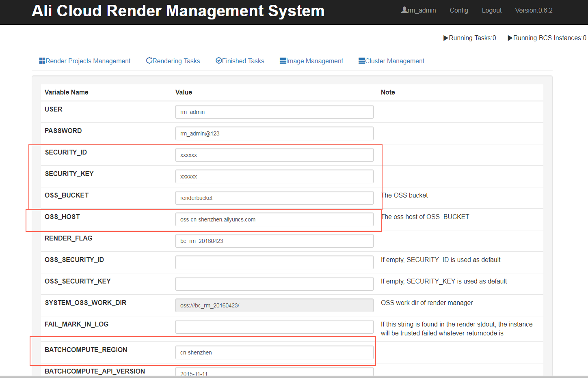Click the grid icon beside Render Projects Management
The height and width of the screenshot is (378, 588).
pos(42,61)
